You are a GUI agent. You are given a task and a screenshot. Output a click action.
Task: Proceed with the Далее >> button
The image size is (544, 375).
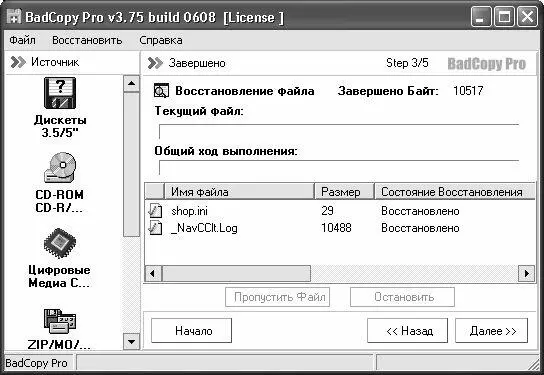[491, 331]
